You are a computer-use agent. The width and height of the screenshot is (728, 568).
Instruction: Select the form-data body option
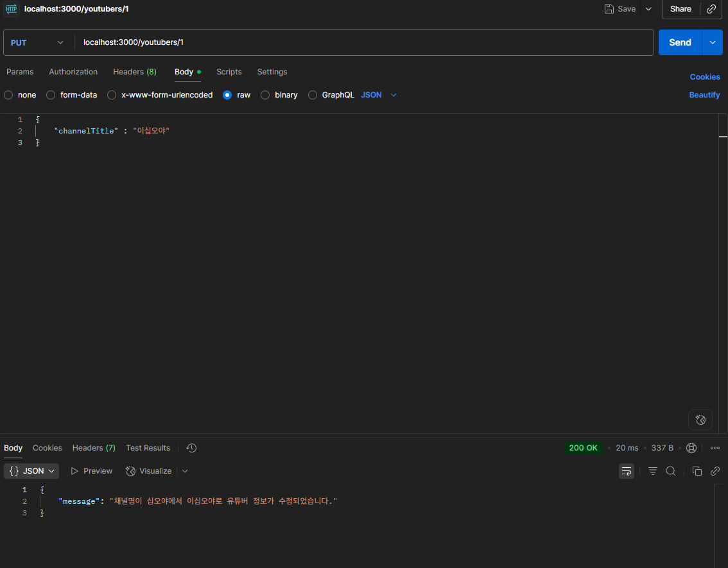[51, 95]
